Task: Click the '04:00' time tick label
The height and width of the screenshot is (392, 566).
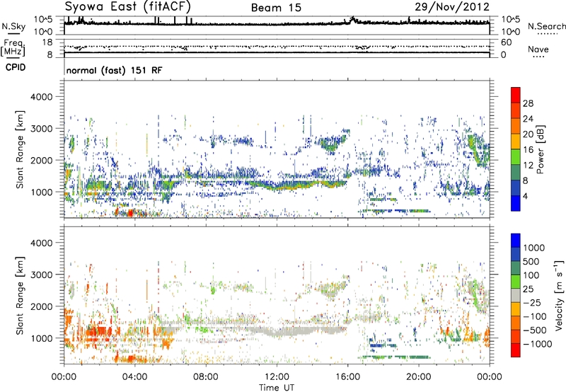Action: point(135,377)
